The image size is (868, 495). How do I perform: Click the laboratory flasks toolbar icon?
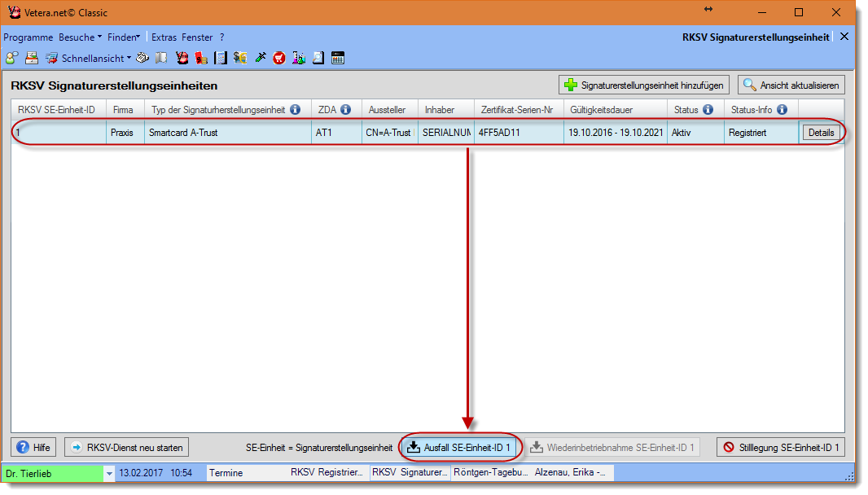tap(299, 58)
